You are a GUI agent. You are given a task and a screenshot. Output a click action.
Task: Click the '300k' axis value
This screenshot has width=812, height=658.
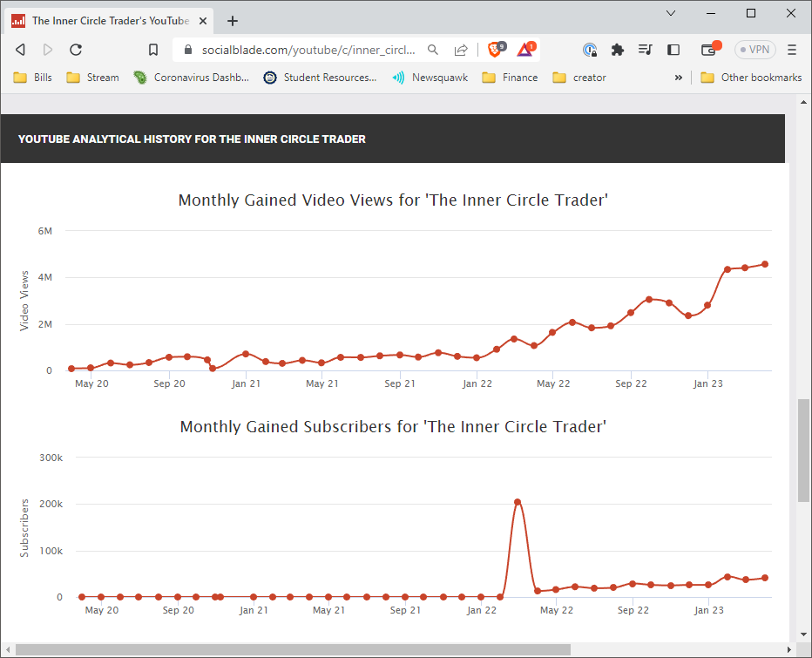pyautogui.click(x=51, y=458)
